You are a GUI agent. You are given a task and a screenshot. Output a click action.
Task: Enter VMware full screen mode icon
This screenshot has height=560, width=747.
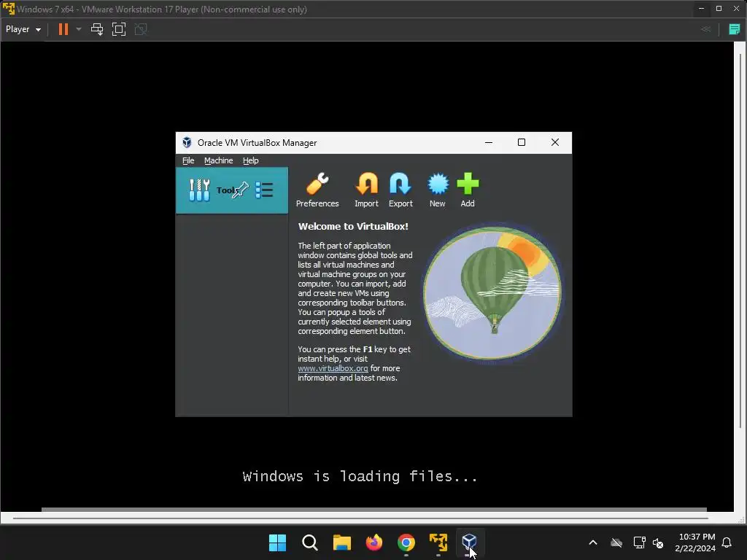[119, 29]
